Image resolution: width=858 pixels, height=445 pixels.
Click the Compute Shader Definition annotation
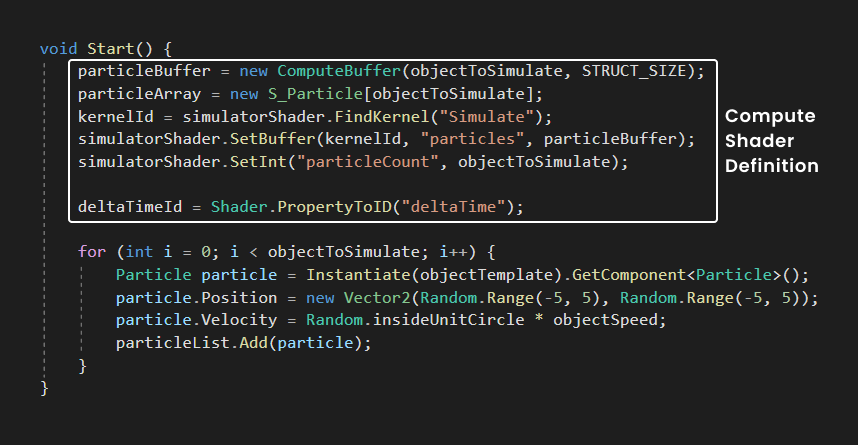771,141
